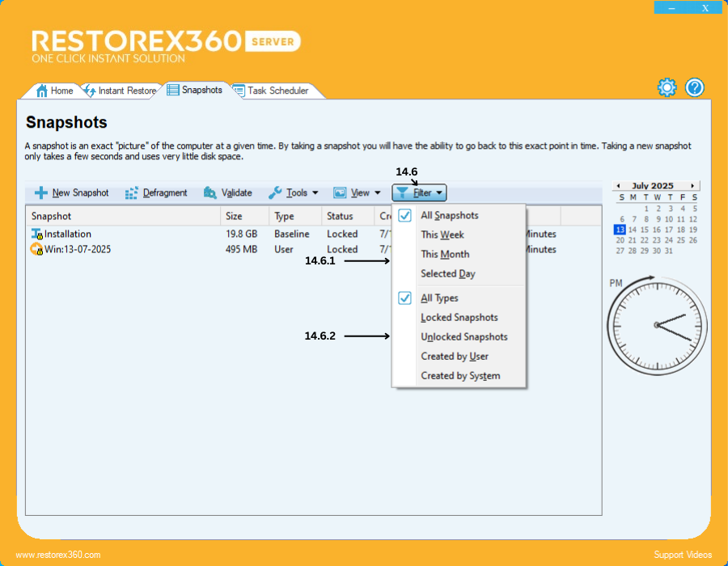This screenshot has height=566, width=728.
Task: Click the Tools wrench icon
Action: 275,192
